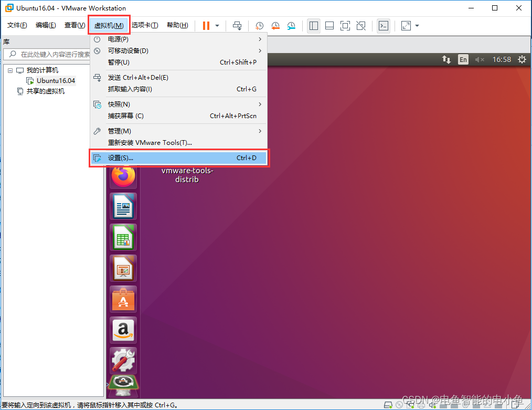Collapse the 我的计算机 tree node
The image size is (532, 410).
coord(10,70)
